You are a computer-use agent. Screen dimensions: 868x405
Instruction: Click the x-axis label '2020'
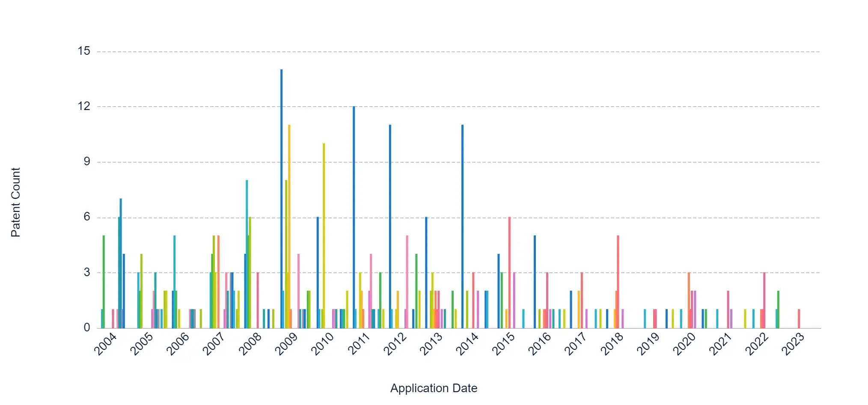[684, 344]
